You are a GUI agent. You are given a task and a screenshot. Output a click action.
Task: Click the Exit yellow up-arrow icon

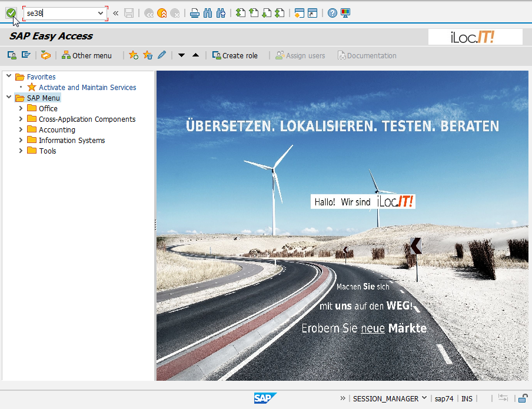click(162, 13)
